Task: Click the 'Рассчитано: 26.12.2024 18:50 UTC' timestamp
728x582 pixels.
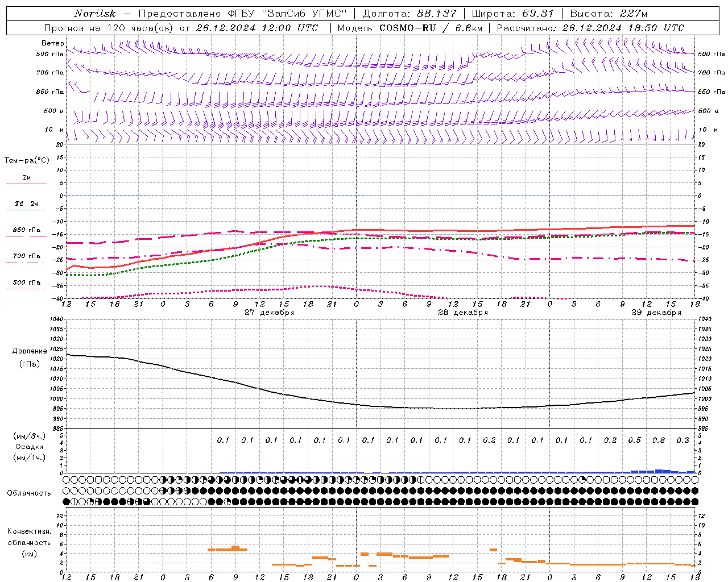Action: [x=590, y=28]
